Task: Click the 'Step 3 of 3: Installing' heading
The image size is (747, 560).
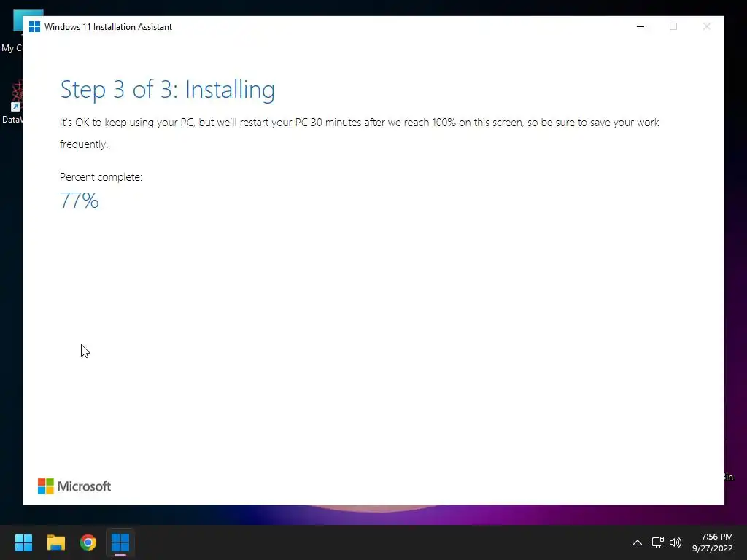Action: (x=167, y=90)
